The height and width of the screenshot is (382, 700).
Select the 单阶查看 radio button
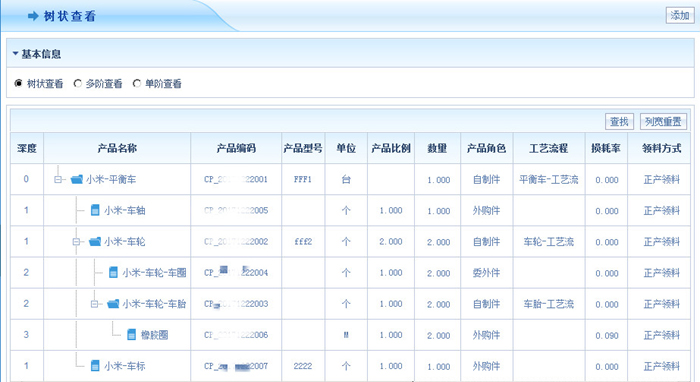137,83
